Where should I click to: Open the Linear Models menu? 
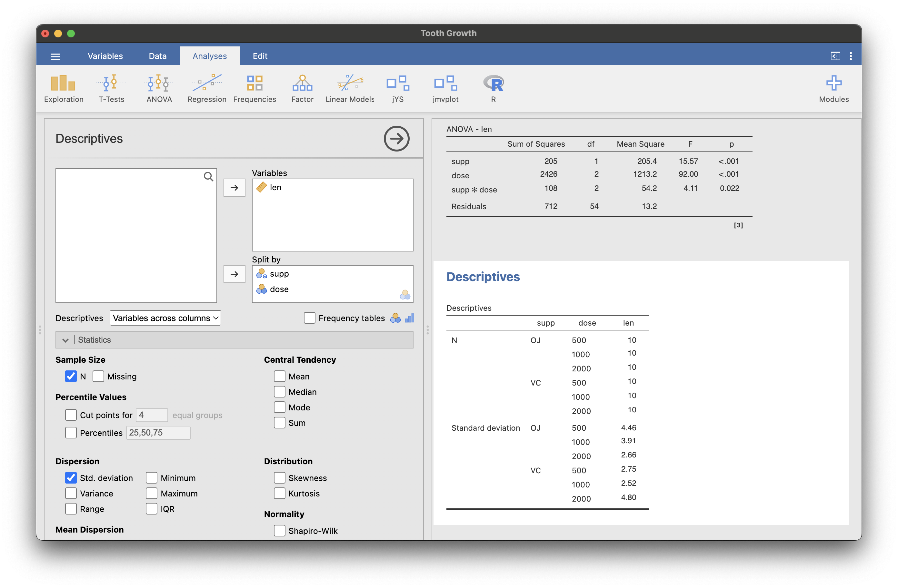(x=350, y=89)
